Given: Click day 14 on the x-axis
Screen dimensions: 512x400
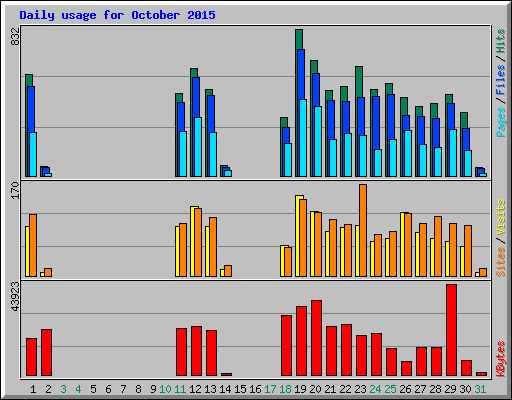Looking at the screenshot, I should 225,389.
